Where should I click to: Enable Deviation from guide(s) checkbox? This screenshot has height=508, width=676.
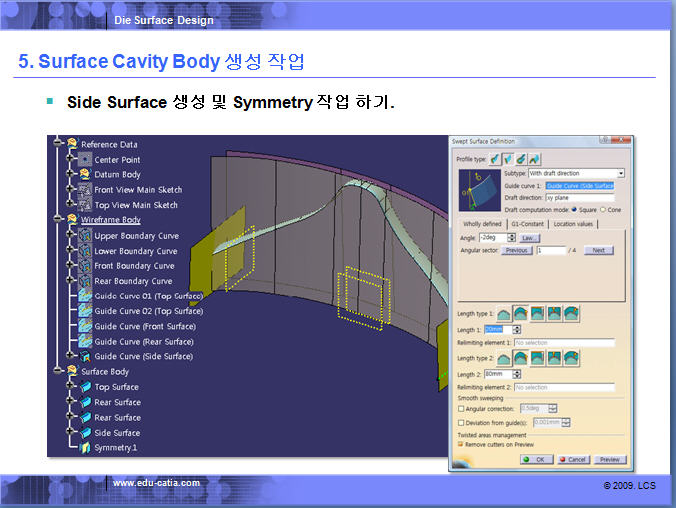click(x=460, y=422)
